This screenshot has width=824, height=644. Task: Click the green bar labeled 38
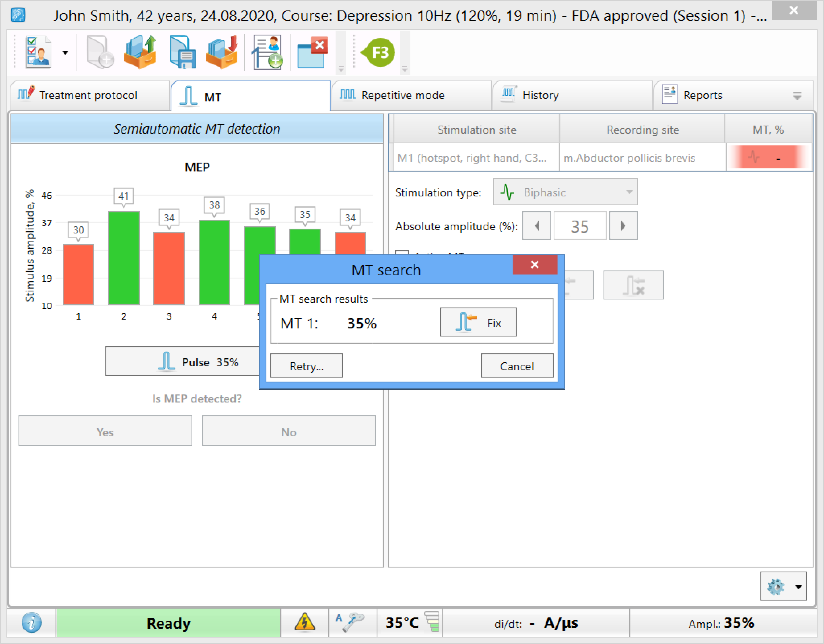[x=214, y=262]
